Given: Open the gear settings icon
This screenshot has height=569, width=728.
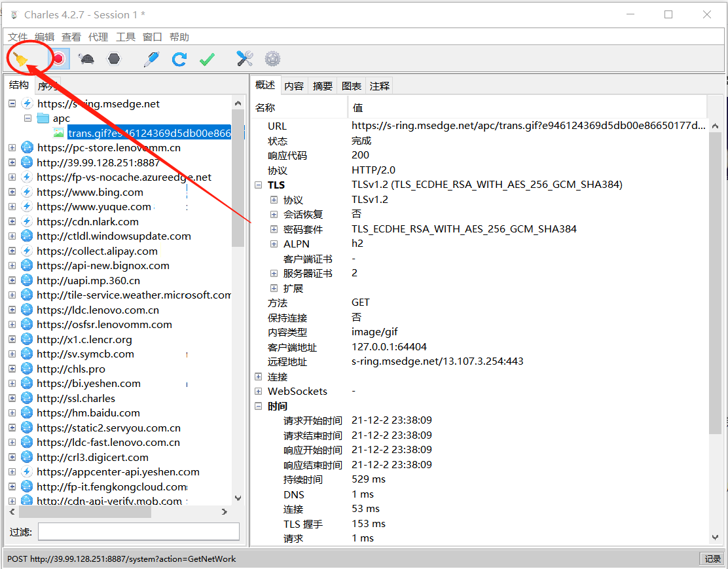Looking at the screenshot, I should point(272,58).
